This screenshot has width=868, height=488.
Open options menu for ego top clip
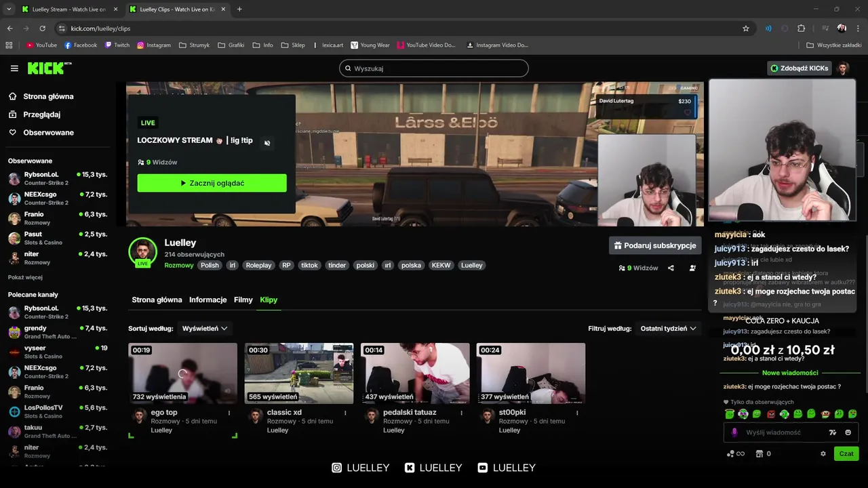[229, 413]
